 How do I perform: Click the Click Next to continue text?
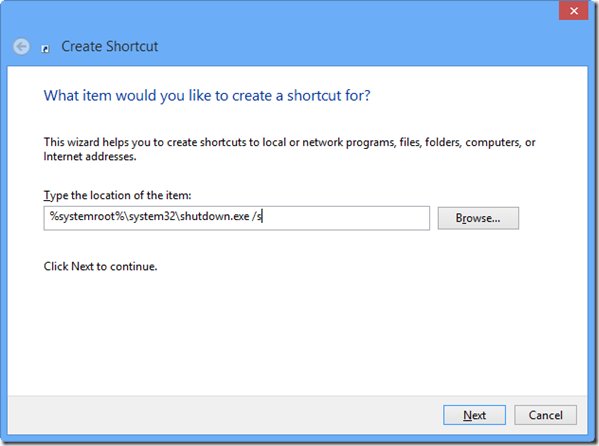click(x=100, y=266)
